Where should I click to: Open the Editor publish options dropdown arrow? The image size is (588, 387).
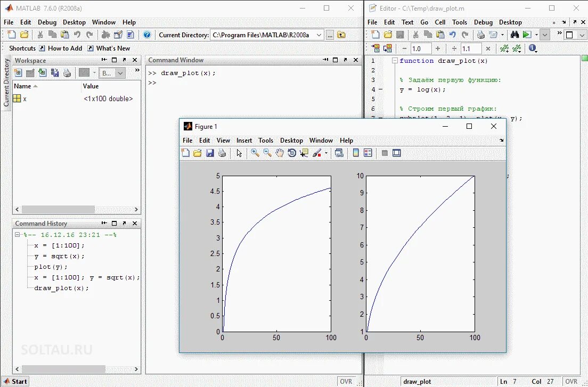[502, 35]
